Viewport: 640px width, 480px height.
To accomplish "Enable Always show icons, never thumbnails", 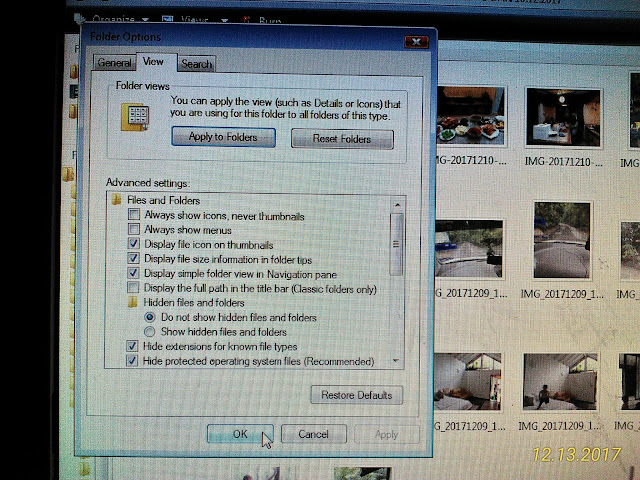I will 134,214.
